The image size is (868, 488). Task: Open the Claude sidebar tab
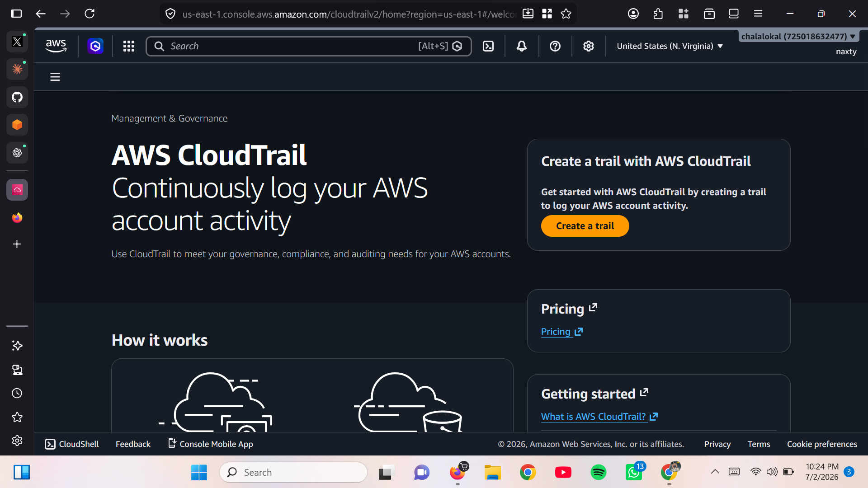[17, 69]
